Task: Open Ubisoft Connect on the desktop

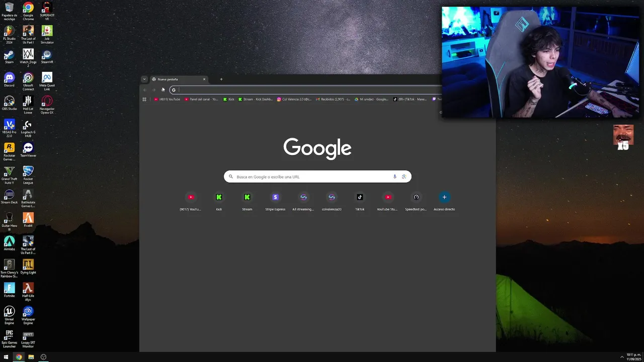Action: [28, 81]
